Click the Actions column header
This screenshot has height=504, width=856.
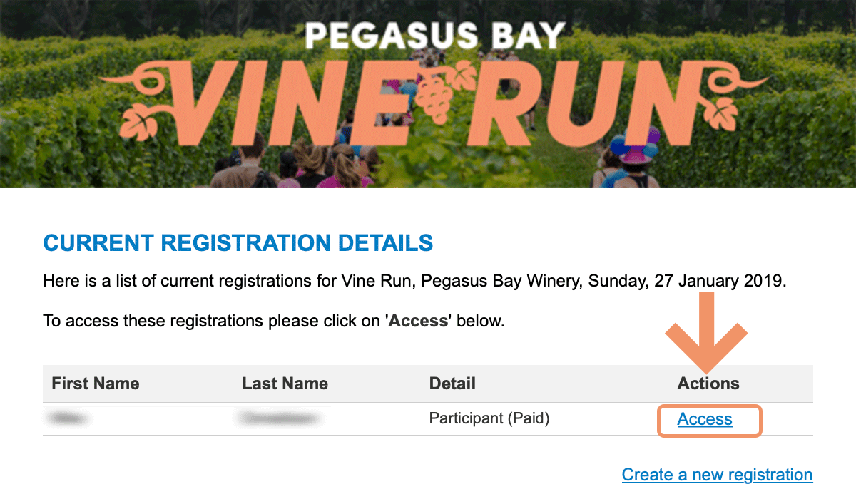(708, 384)
